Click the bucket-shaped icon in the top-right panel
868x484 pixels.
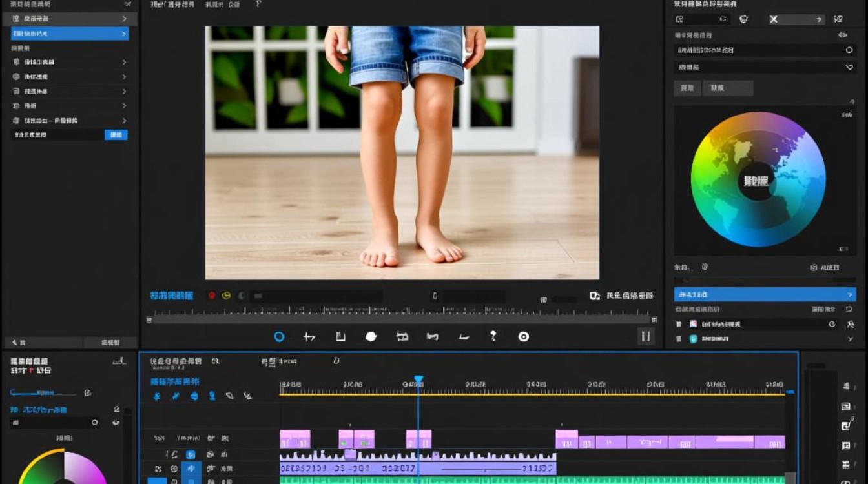744,19
